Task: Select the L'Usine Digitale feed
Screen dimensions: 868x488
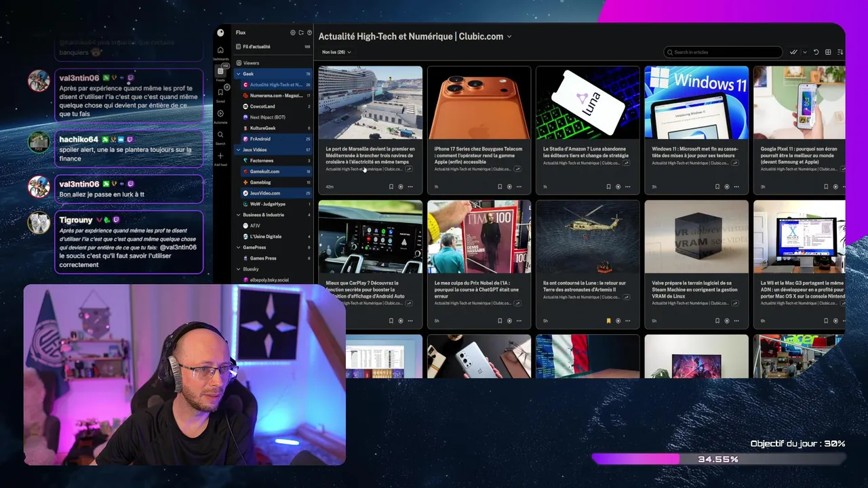Action: click(x=277, y=237)
